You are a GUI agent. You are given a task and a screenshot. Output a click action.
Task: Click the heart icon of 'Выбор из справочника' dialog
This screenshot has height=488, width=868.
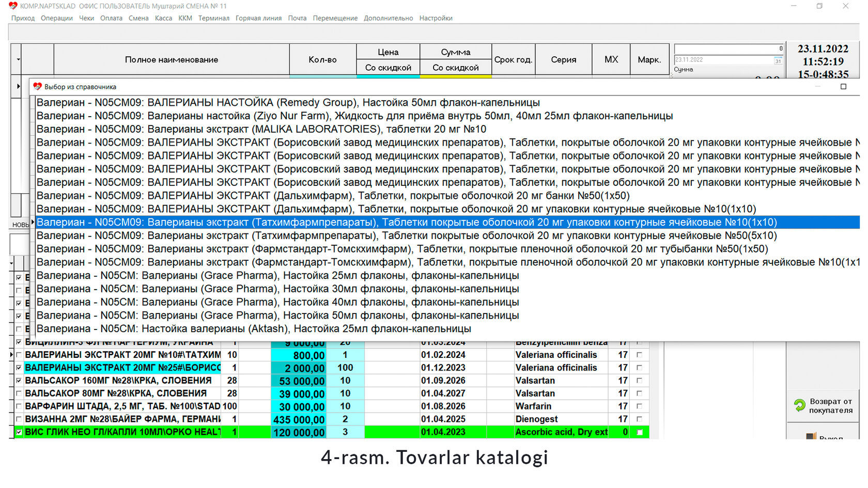pos(37,86)
